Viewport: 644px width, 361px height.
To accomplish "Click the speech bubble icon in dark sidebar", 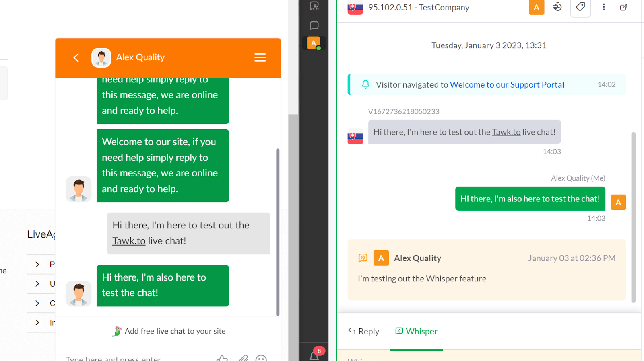I will pyautogui.click(x=314, y=26).
